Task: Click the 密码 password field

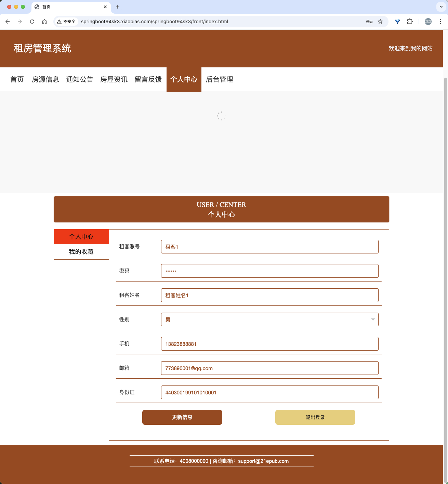Action: pos(270,271)
